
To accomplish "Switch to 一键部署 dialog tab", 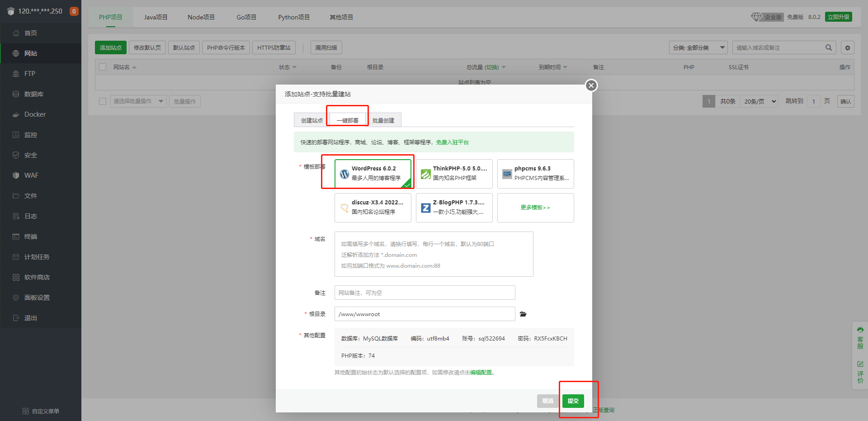I will 348,120.
